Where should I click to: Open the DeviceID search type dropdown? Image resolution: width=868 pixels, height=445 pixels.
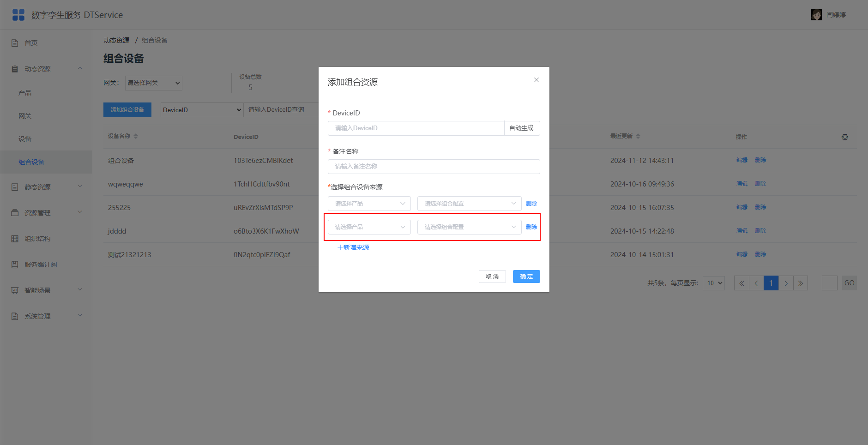click(202, 110)
